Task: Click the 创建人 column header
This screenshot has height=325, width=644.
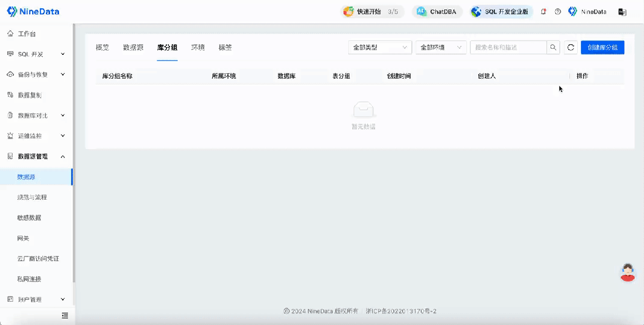Action: point(487,76)
